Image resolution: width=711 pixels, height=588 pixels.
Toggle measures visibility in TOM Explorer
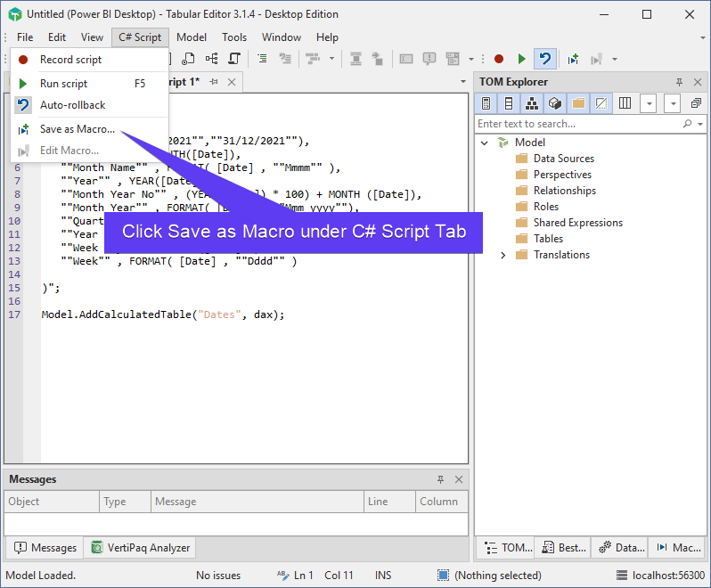pyautogui.click(x=486, y=103)
